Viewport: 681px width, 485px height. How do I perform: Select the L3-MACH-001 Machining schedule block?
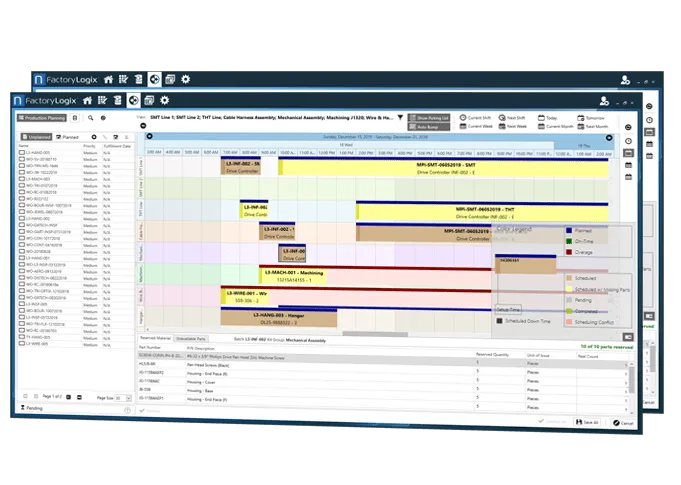pyautogui.click(x=293, y=276)
